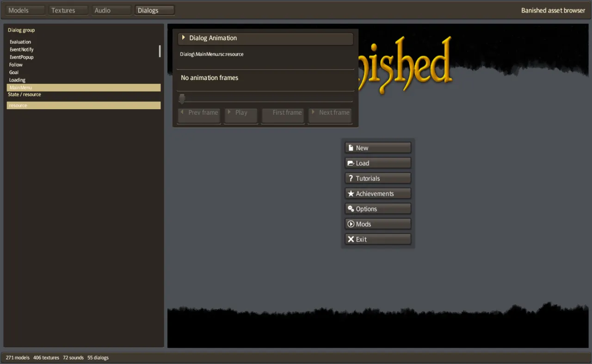Click the Dialog group list scrollbar
Image resolution: width=592 pixels, height=364 pixels.
160,51
